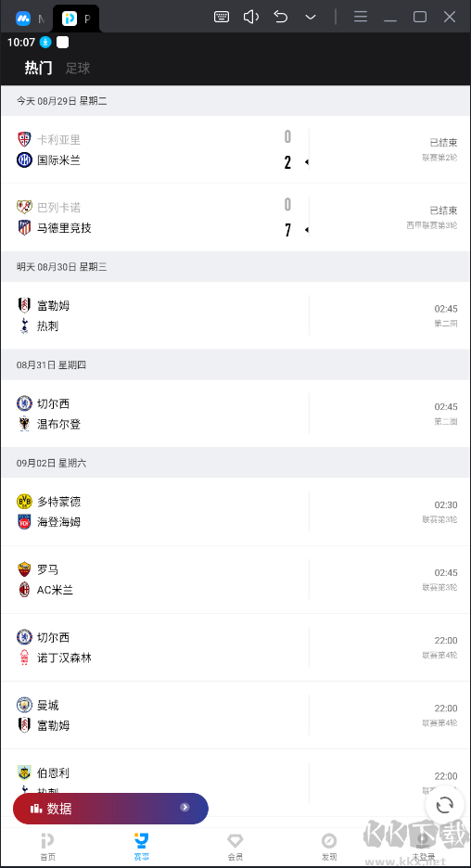Select the 赛事 bottom tab
Screen dimensions: 471x868
141,847
